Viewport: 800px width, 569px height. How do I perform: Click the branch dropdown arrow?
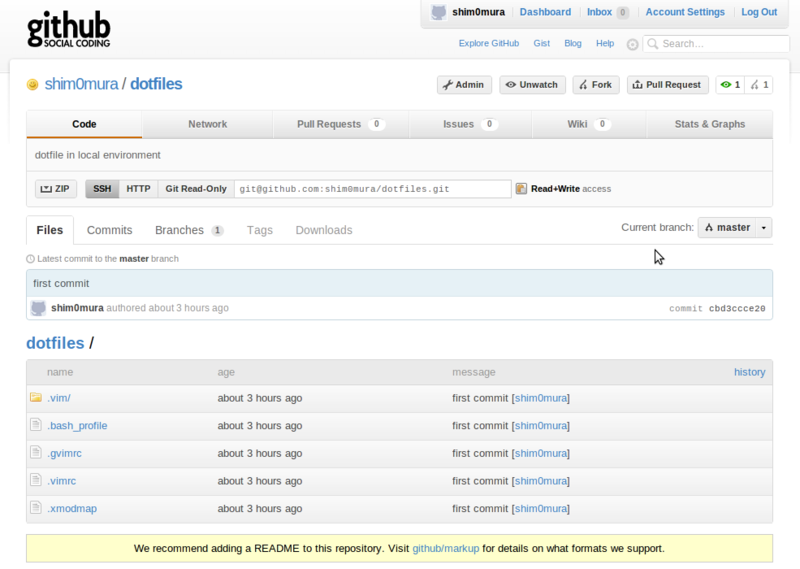(x=764, y=228)
